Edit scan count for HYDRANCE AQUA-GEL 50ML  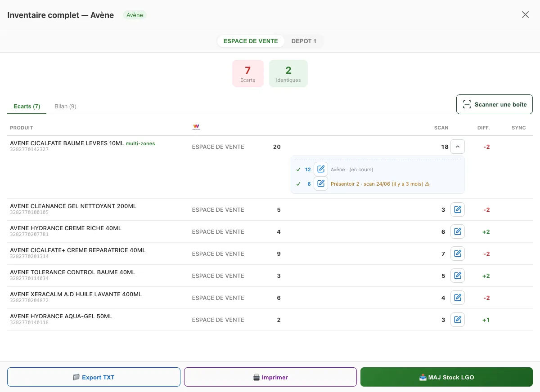click(x=458, y=320)
